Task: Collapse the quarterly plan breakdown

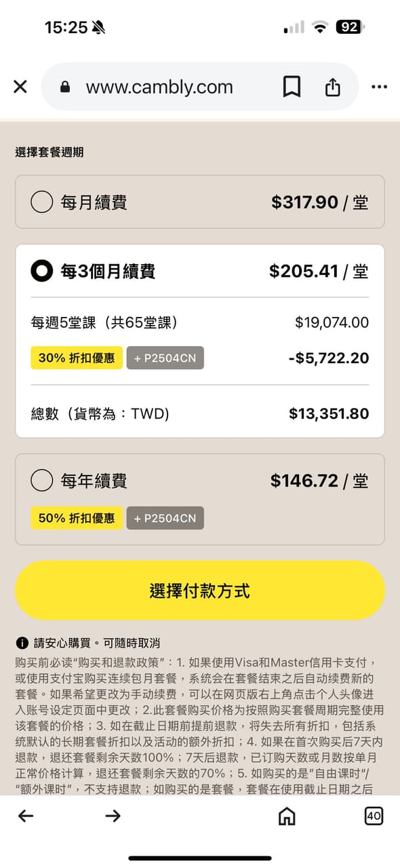Action: click(200, 271)
